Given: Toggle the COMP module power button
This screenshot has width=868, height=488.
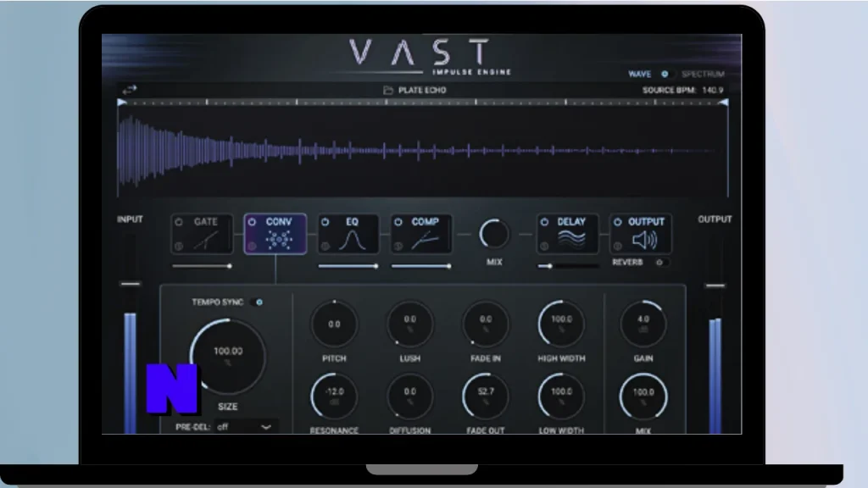Looking at the screenshot, I should [398, 222].
